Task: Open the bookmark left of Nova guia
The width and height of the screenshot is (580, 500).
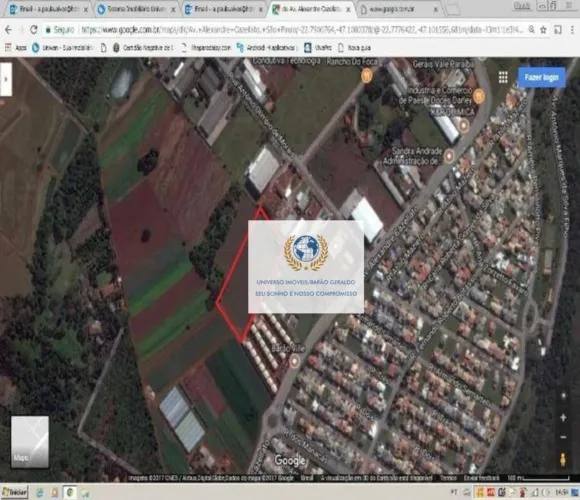Action: click(x=318, y=48)
